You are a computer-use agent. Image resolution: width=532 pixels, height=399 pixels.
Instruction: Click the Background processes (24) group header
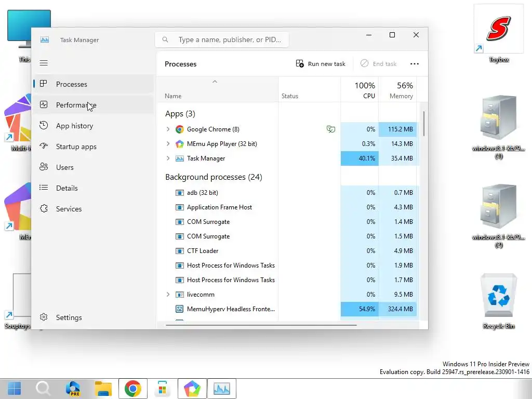pyautogui.click(x=214, y=177)
